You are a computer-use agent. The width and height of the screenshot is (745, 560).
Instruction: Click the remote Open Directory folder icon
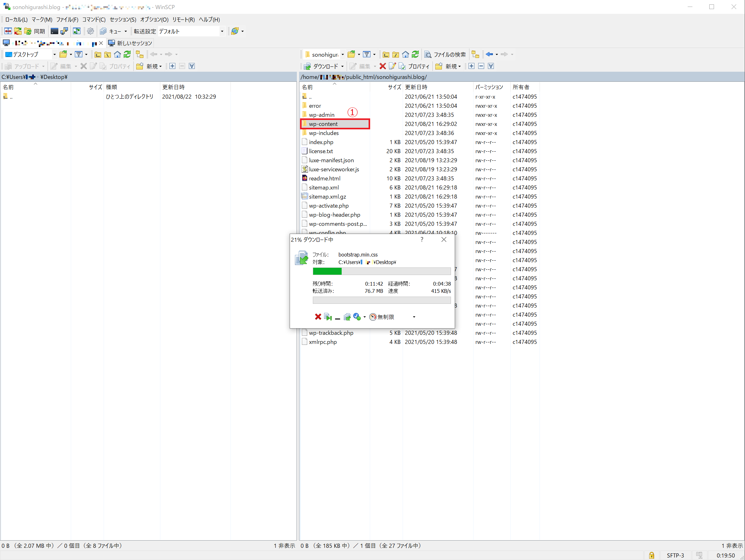pyautogui.click(x=351, y=54)
